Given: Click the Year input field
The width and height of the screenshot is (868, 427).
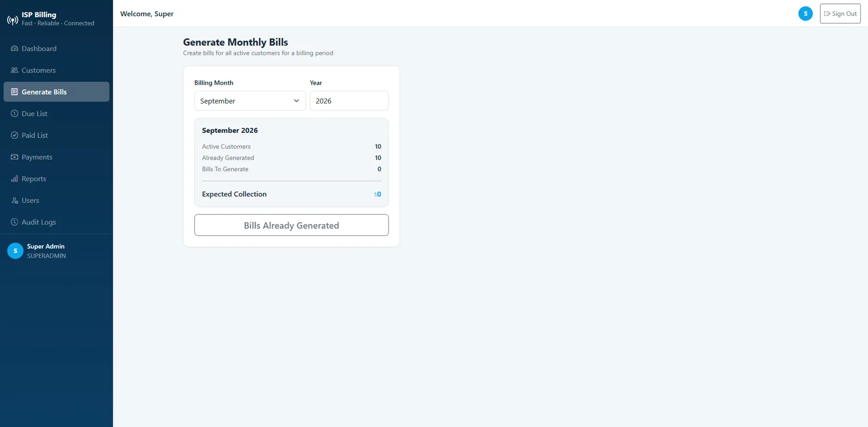Looking at the screenshot, I should click(349, 101).
